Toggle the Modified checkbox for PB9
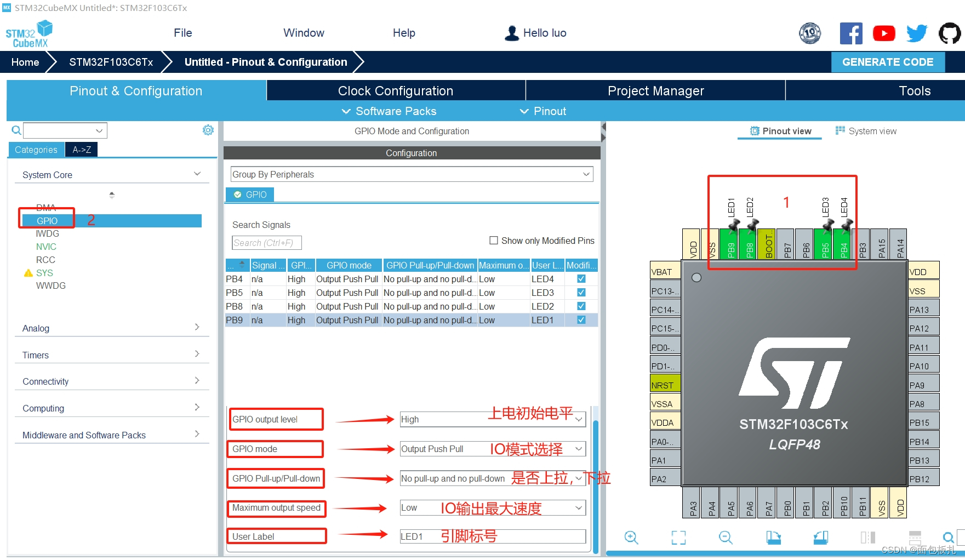This screenshot has width=965, height=560. coord(581,320)
